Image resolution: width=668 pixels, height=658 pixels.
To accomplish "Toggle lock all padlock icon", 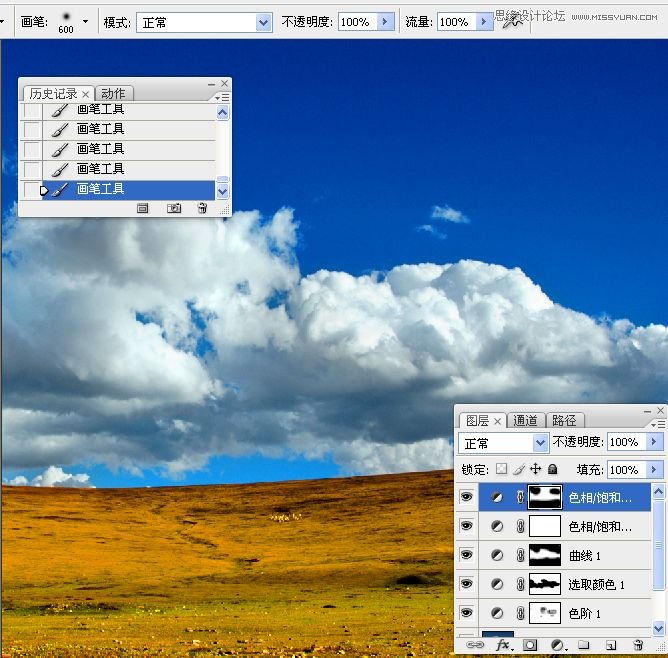I will (553, 469).
